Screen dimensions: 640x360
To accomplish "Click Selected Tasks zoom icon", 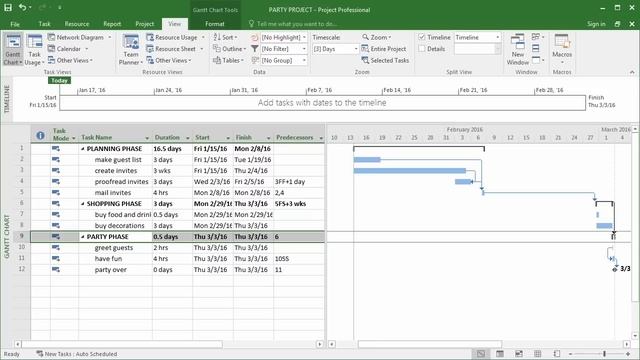I will click(x=365, y=60).
